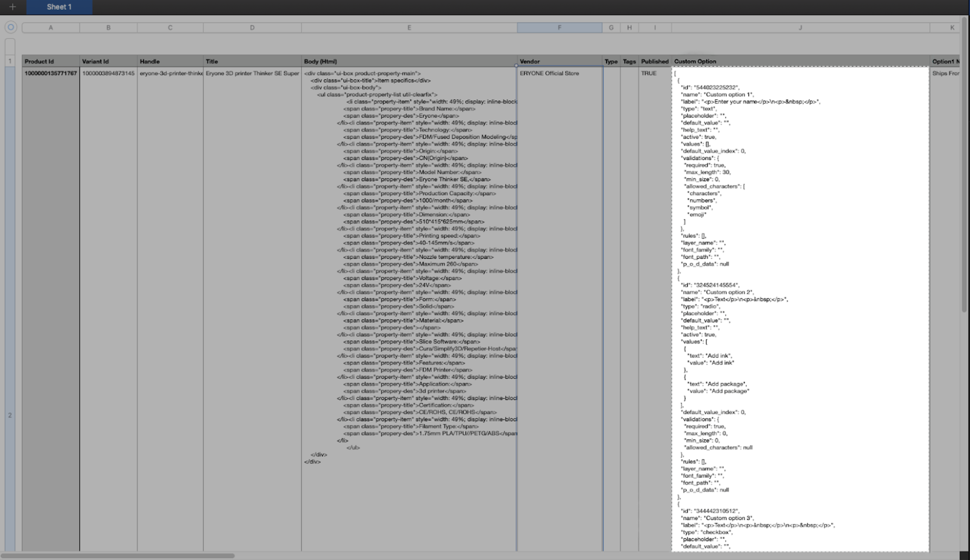Select cell with variant id 1000003894873145
The image size is (970, 560).
(x=108, y=309)
